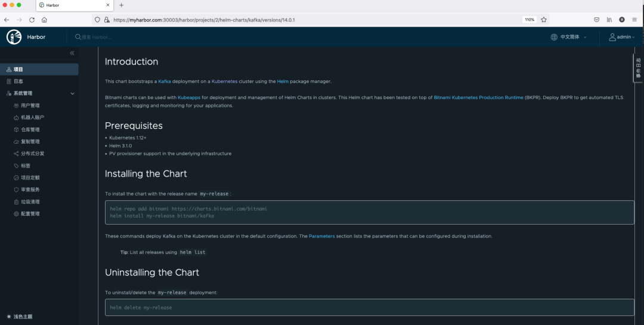Click the Harbor product name text
The width and height of the screenshot is (644, 325).
click(x=36, y=37)
